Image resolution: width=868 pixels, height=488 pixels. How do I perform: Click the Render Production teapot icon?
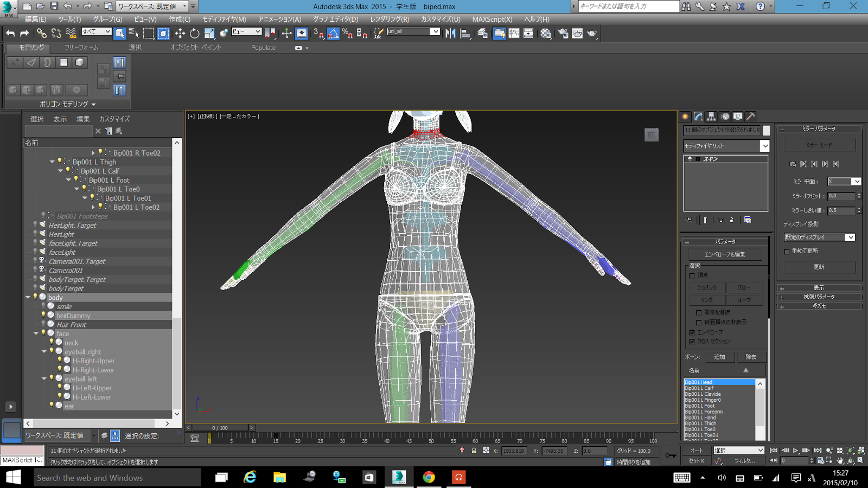591,33
